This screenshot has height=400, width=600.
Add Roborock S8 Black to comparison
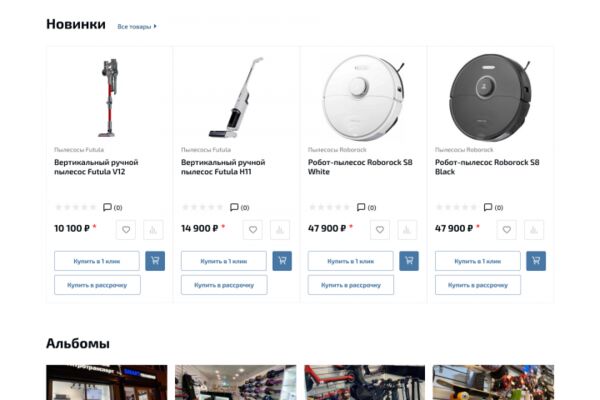pyautogui.click(x=534, y=230)
